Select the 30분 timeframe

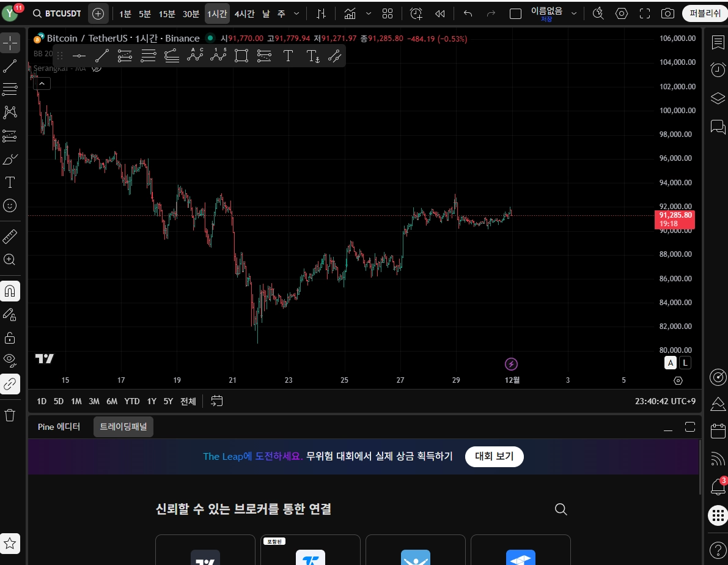191,14
